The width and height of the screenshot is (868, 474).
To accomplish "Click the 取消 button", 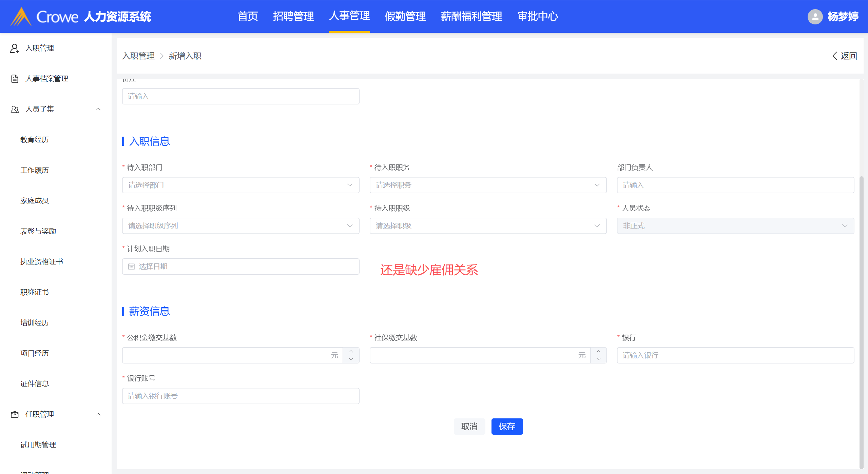I will [x=469, y=427].
